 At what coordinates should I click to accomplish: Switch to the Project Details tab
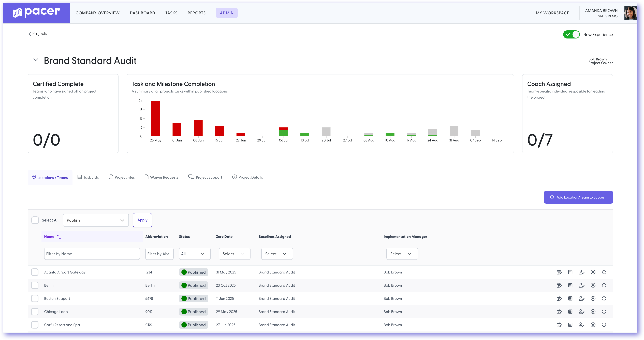[247, 177]
